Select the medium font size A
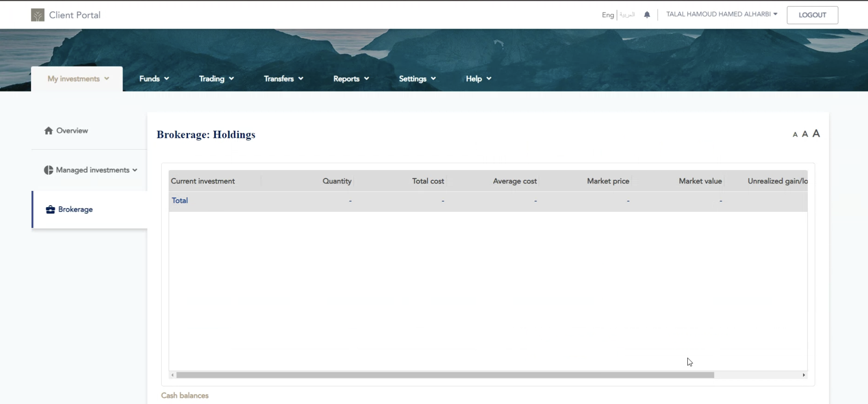The image size is (868, 404). (x=805, y=134)
